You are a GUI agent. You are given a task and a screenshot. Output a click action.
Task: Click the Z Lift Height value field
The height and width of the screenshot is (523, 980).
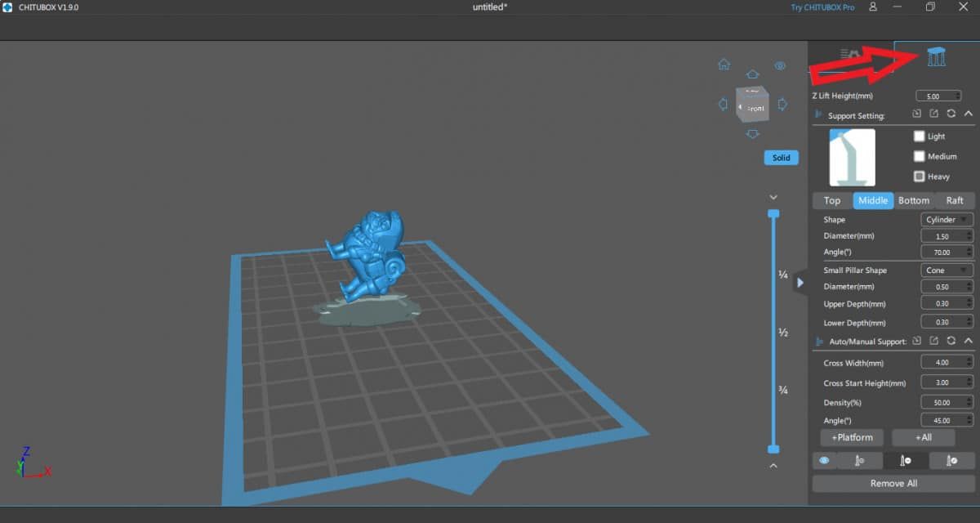click(x=938, y=96)
